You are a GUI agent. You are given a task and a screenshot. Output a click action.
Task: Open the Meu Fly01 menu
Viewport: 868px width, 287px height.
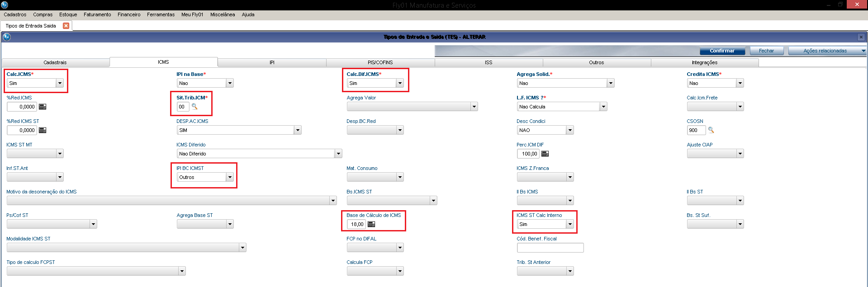pos(192,14)
